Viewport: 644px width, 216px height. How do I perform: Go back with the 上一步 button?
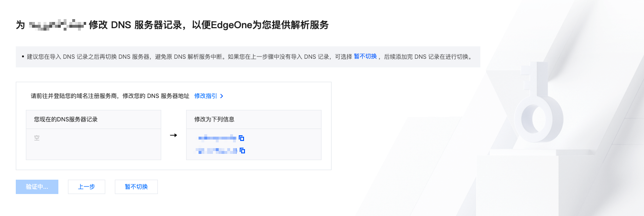pos(87,187)
